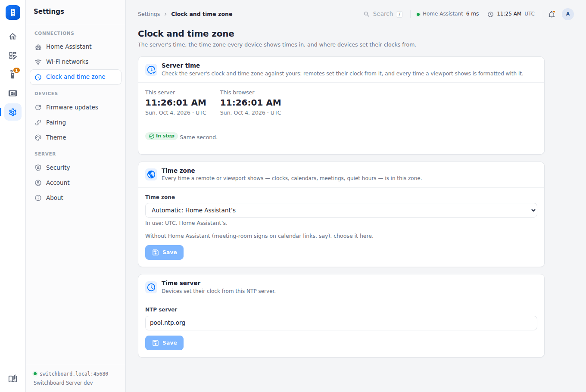Click the Server time card icon
586x392 pixels.
[151, 69]
